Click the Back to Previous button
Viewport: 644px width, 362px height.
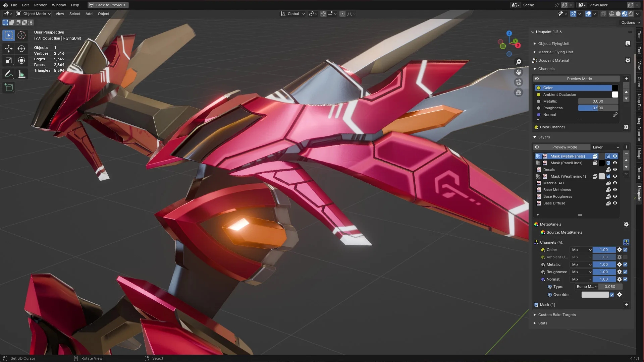click(x=108, y=5)
